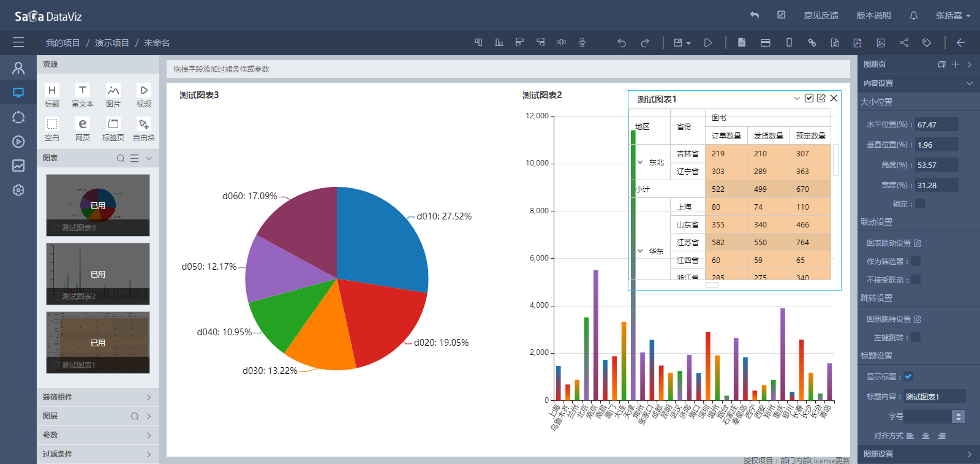980x464 pixels.
Task: Toggle the 锁定 checkbox
Action: tap(920, 203)
